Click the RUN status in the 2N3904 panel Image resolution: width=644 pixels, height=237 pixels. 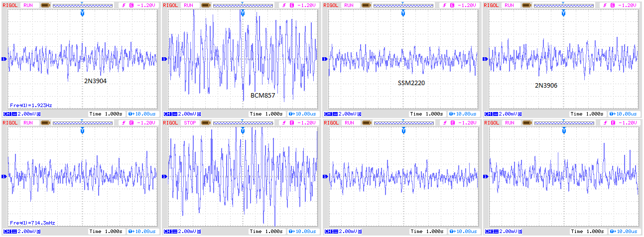coord(28,5)
